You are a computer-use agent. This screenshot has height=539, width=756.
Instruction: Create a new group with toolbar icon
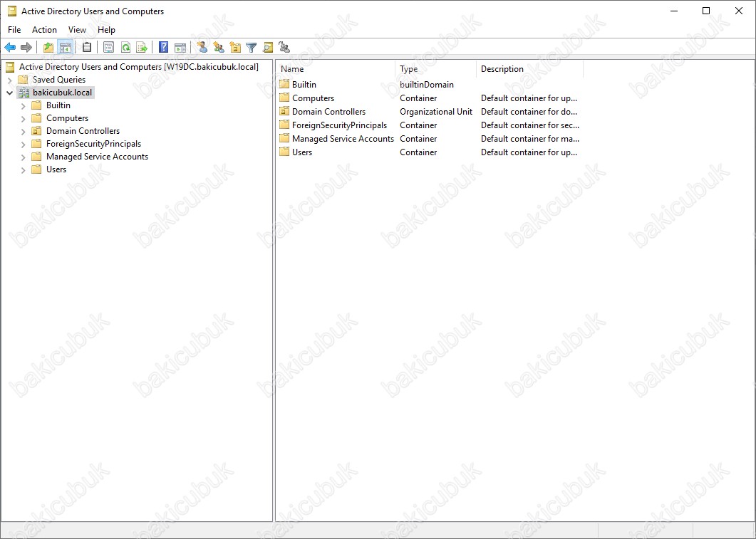coord(219,47)
